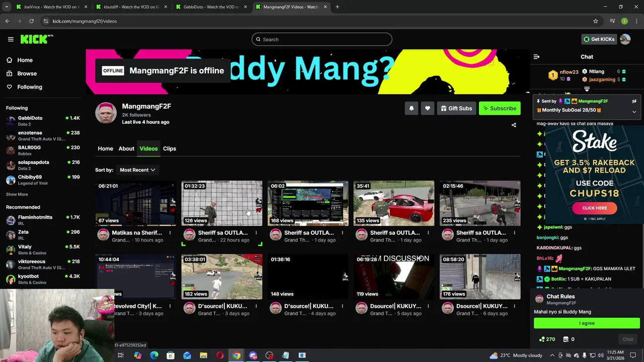
Task: Open BALR0GG channel in following list
Action: [x=43, y=150]
